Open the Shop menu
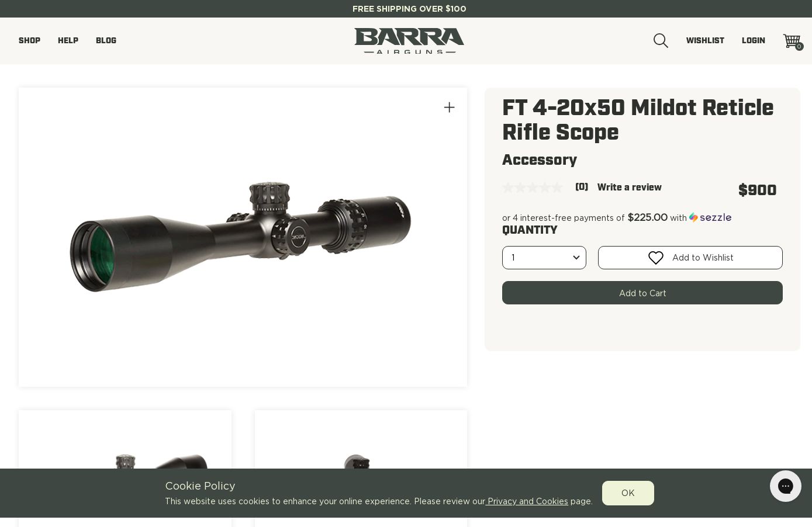 point(29,41)
